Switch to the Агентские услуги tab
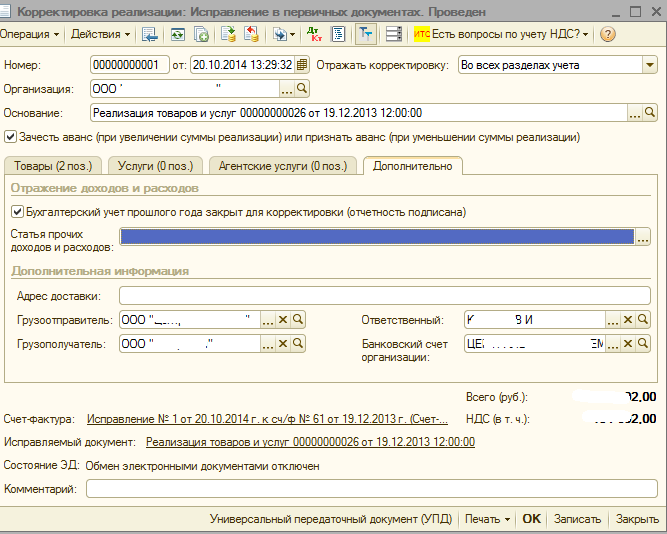 pos(282,166)
